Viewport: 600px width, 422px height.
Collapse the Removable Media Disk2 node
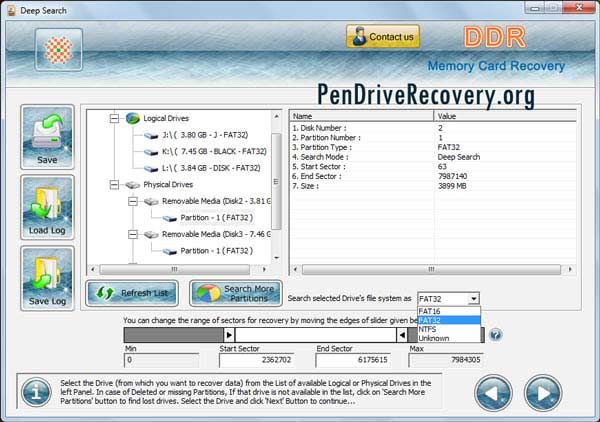(133, 201)
